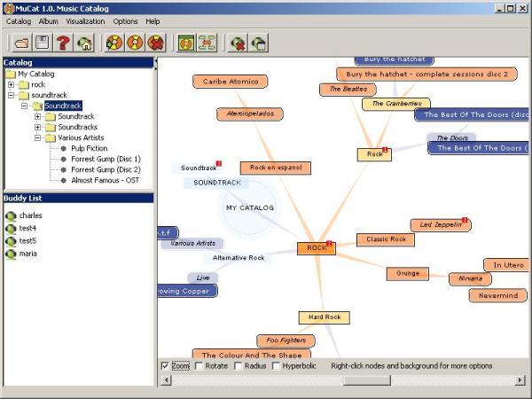
Task: Select Forrest Gump (Disc 2) album
Action: point(106,169)
